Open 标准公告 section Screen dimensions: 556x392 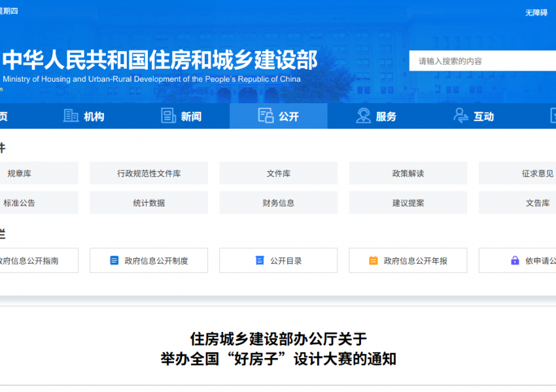pos(39,203)
